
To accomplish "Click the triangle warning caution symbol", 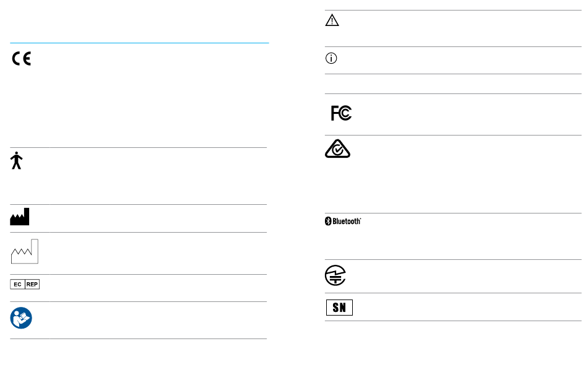I will [x=332, y=20].
